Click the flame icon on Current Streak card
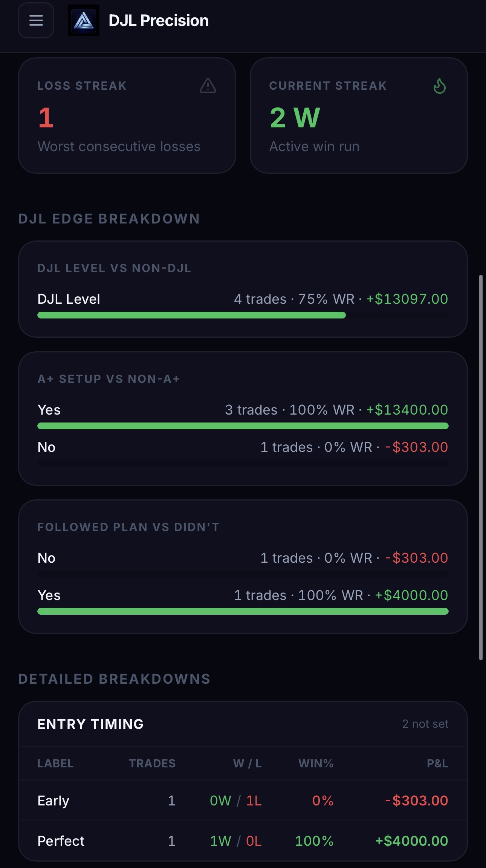Screen dimensions: 486x868 [439, 87]
